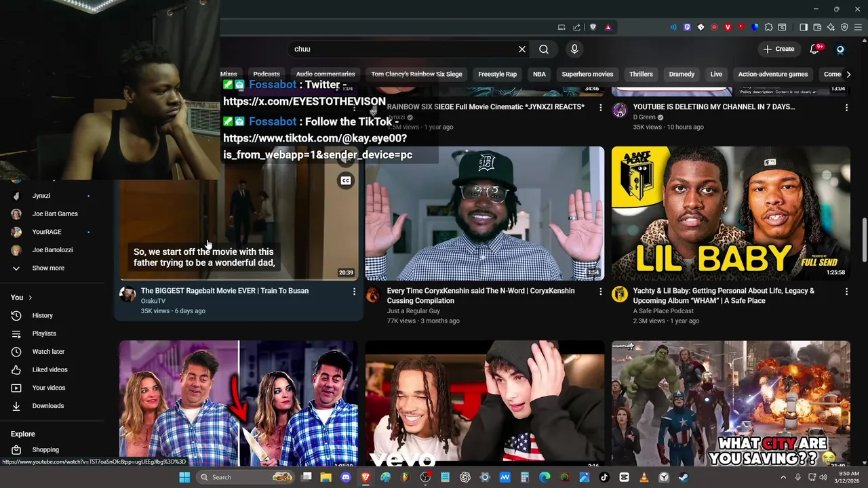Open Brave Leo AI sparkle icon
This screenshot has width=868, height=488.
click(831, 27)
